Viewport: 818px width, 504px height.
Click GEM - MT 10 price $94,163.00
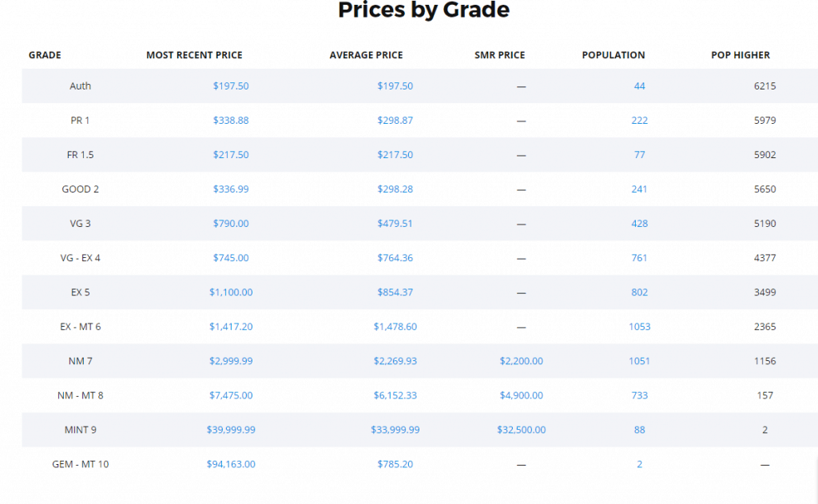click(231, 464)
